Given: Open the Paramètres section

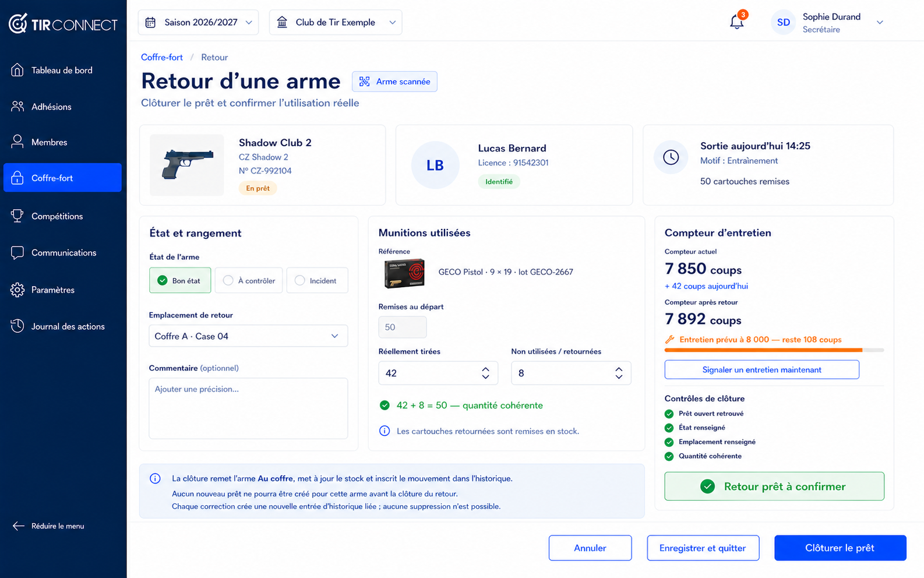Looking at the screenshot, I should click(62, 290).
